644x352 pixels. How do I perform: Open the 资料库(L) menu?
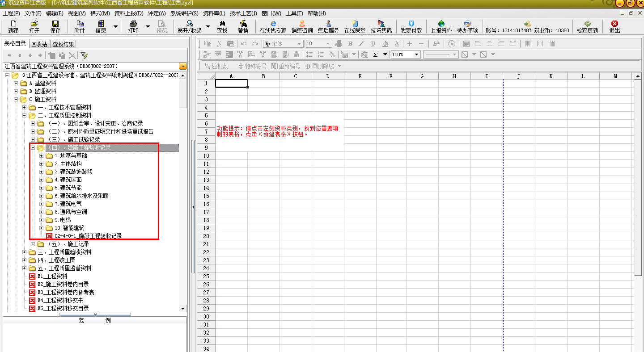coord(214,13)
